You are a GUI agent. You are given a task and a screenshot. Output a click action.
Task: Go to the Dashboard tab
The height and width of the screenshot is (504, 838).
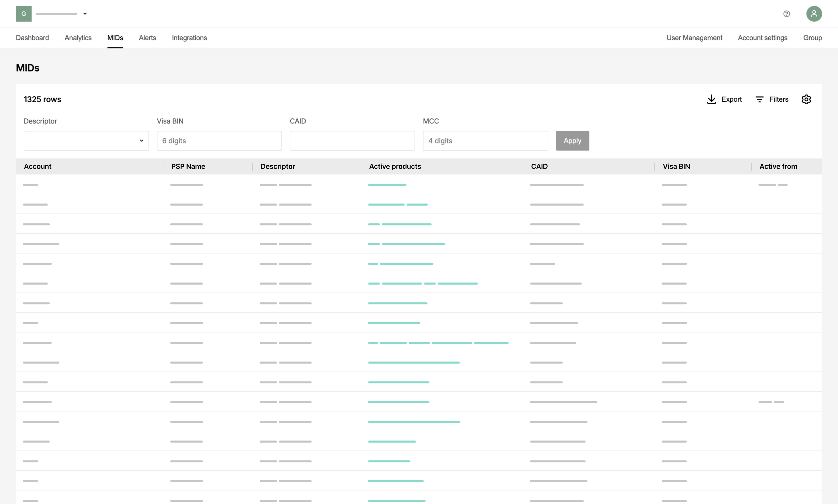pos(32,38)
